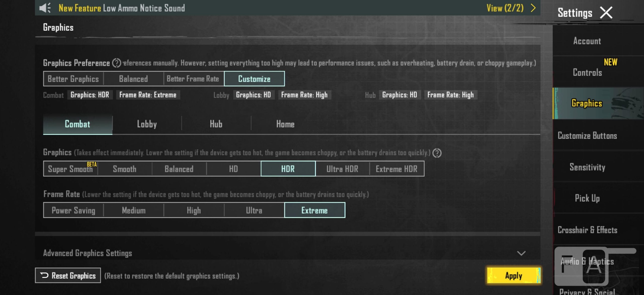Close the Settings panel with X
Image resolution: width=644 pixels, height=295 pixels.
tap(606, 13)
